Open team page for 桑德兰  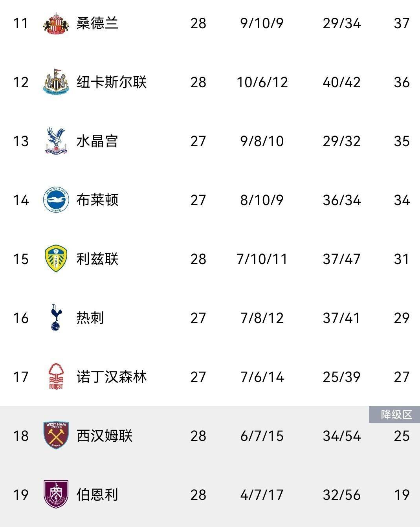[x=97, y=23]
